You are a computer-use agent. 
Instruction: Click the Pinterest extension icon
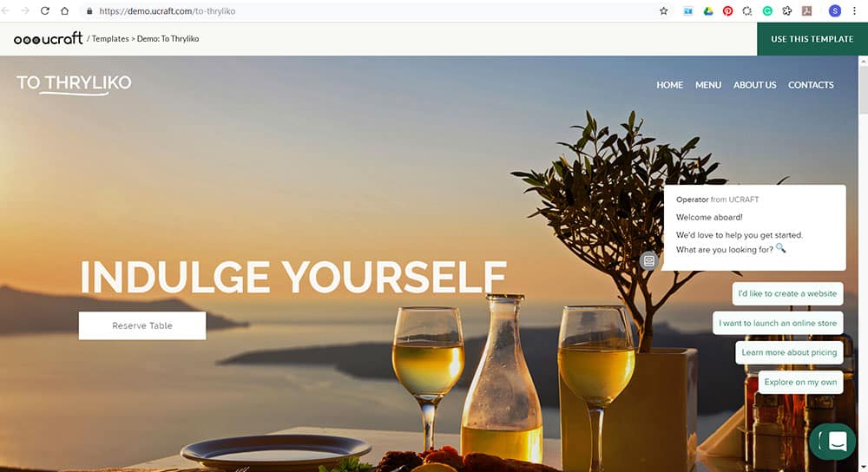point(728,11)
